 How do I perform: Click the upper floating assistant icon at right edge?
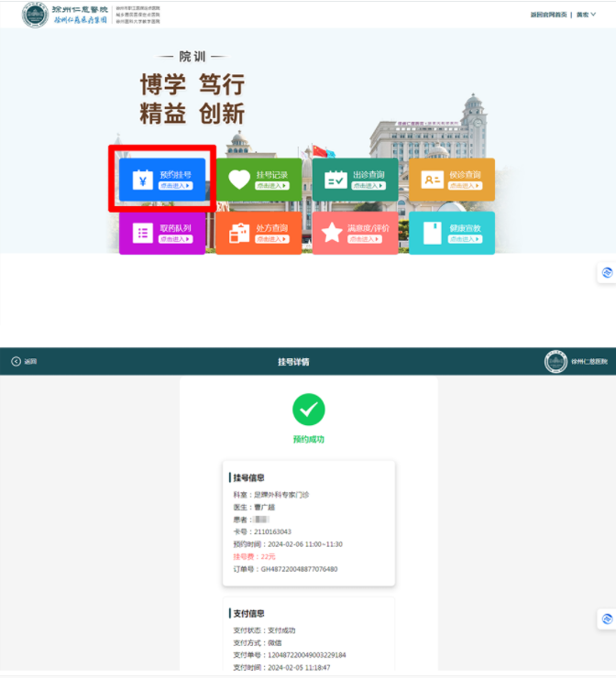click(x=606, y=273)
